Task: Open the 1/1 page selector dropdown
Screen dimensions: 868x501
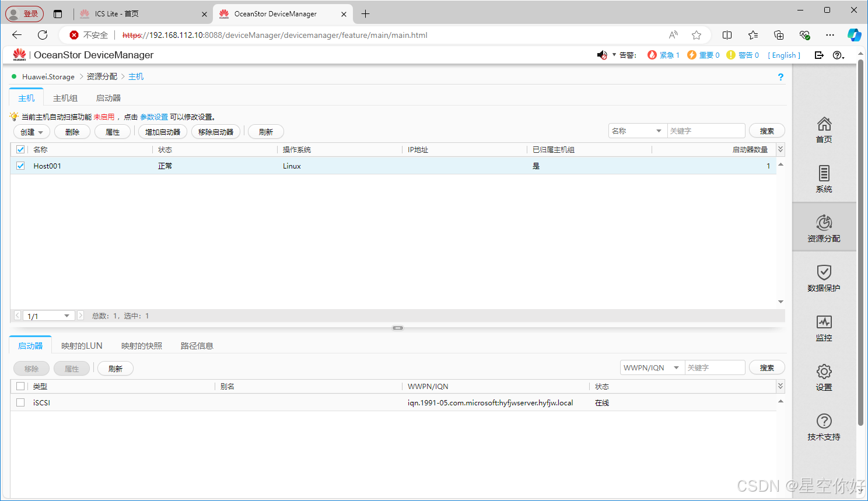Action: pyautogui.click(x=48, y=316)
